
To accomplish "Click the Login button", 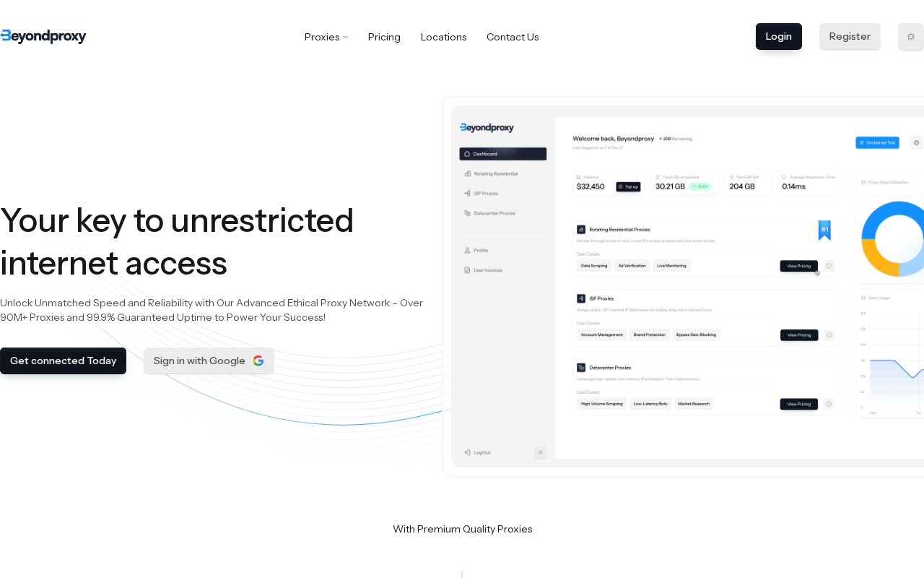I will click(x=779, y=36).
